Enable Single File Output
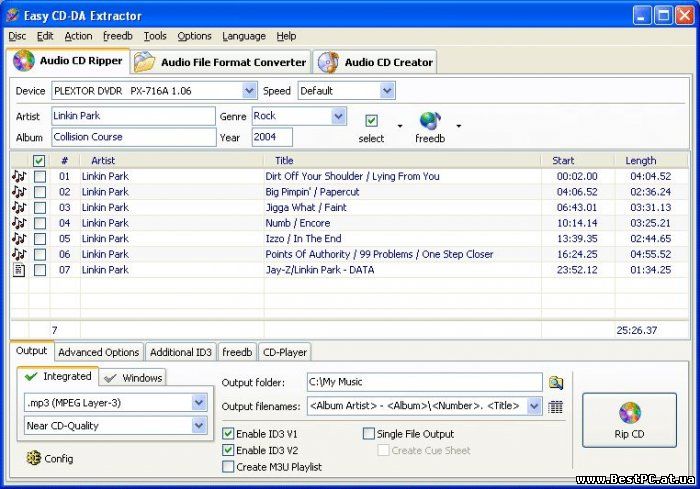 click(369, 433)
